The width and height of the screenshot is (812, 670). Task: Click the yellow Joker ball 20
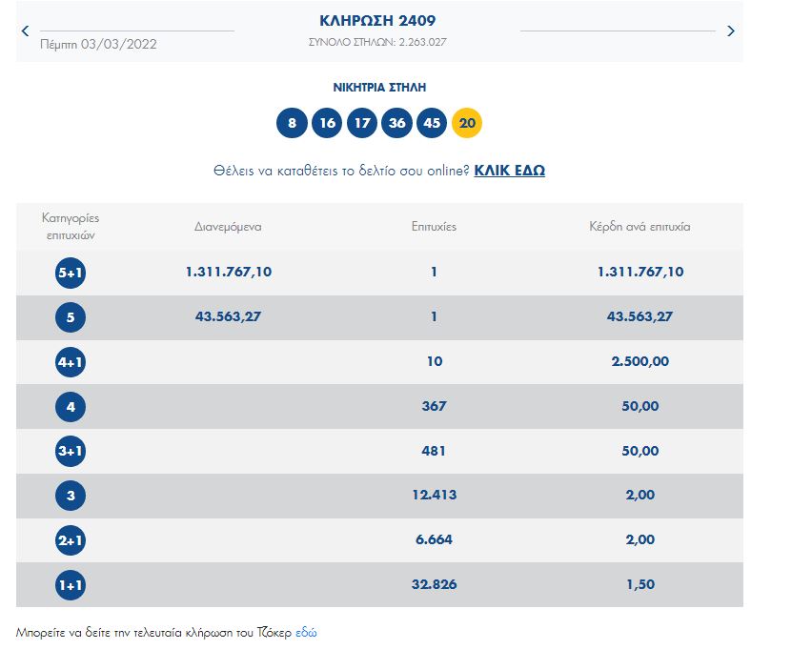tap(467, 123)
